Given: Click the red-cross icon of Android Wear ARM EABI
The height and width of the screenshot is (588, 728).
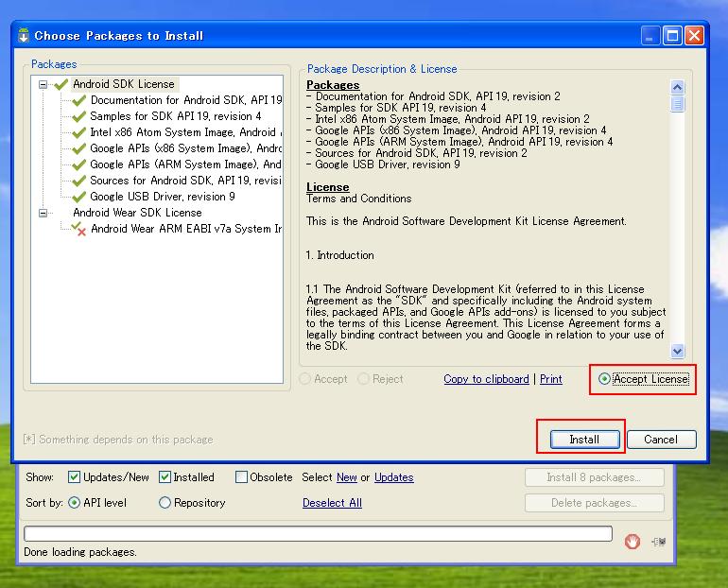Looking at the screenshot, I should point(78,230).
